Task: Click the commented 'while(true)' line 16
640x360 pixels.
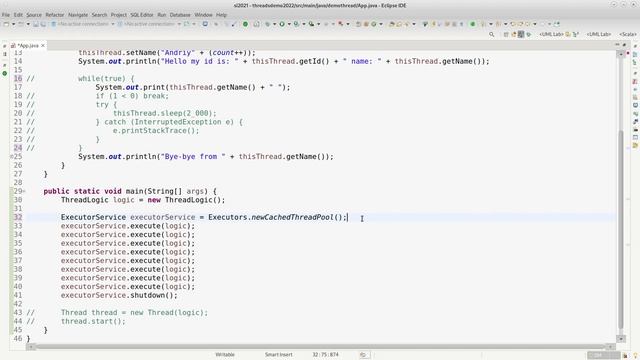Action: pos(106,78)
